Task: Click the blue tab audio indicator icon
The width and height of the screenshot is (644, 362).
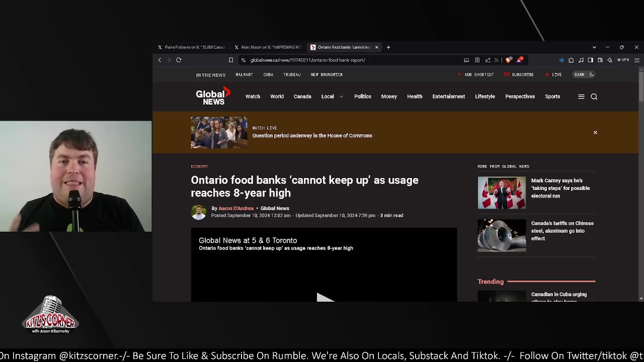Action: point(561,60)
